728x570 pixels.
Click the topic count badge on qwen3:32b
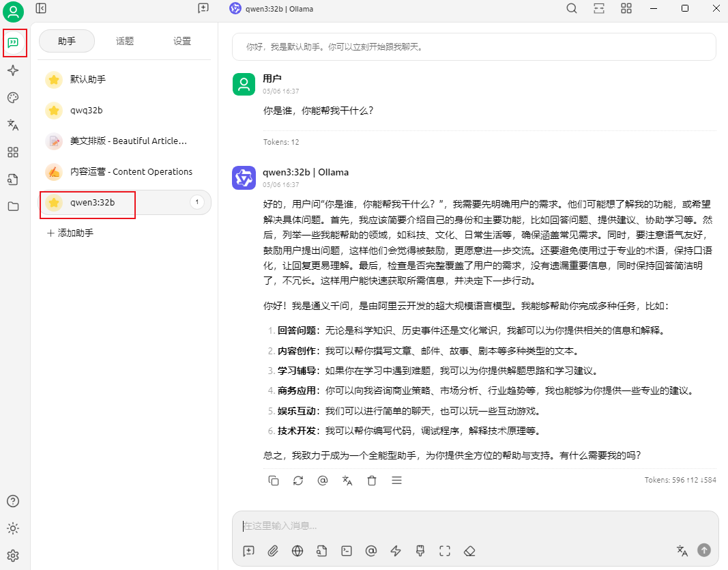pyautogui.click(x=197, y=203)
